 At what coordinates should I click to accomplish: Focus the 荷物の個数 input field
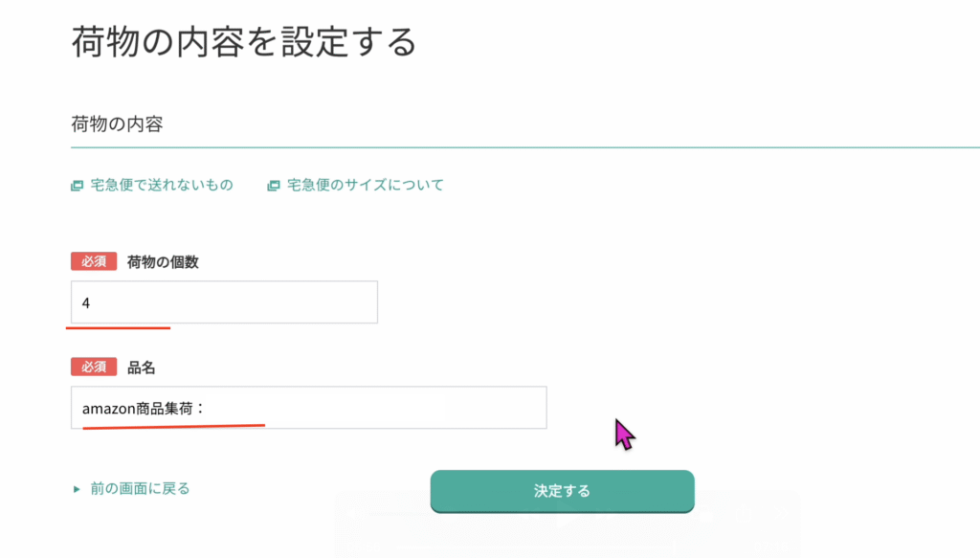click(224, 302)
